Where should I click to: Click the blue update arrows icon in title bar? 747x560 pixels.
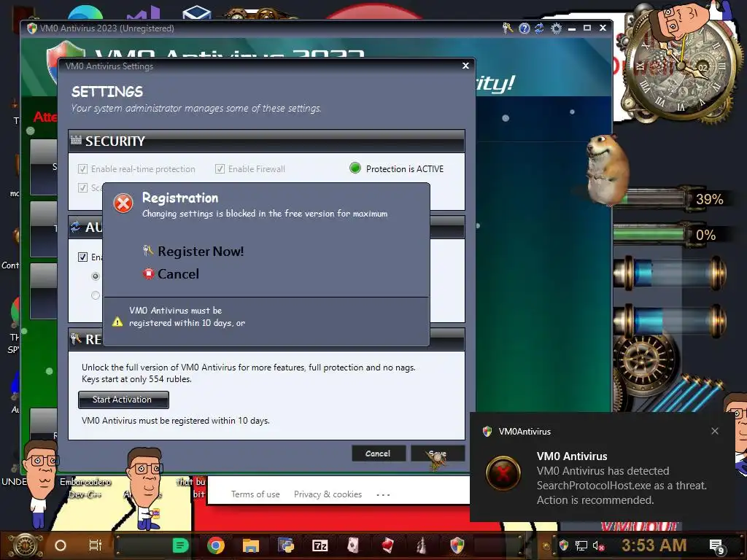[x=539, y=28]
